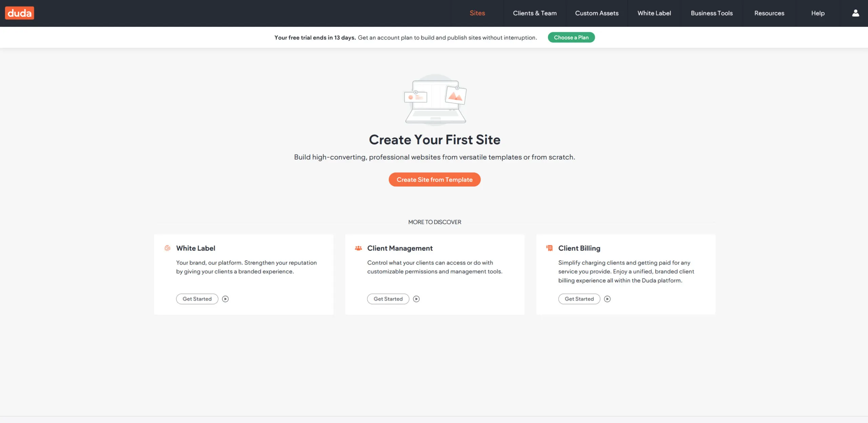Select the Sites tab

click(x=477, y=13)
